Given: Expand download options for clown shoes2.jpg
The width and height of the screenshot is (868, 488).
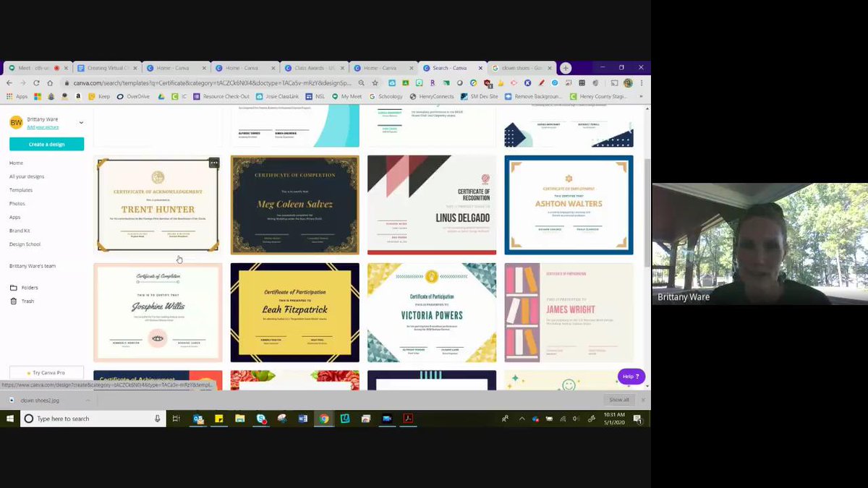Looking at the screenshot, I should pyautogui.click(x=87, y=399).
